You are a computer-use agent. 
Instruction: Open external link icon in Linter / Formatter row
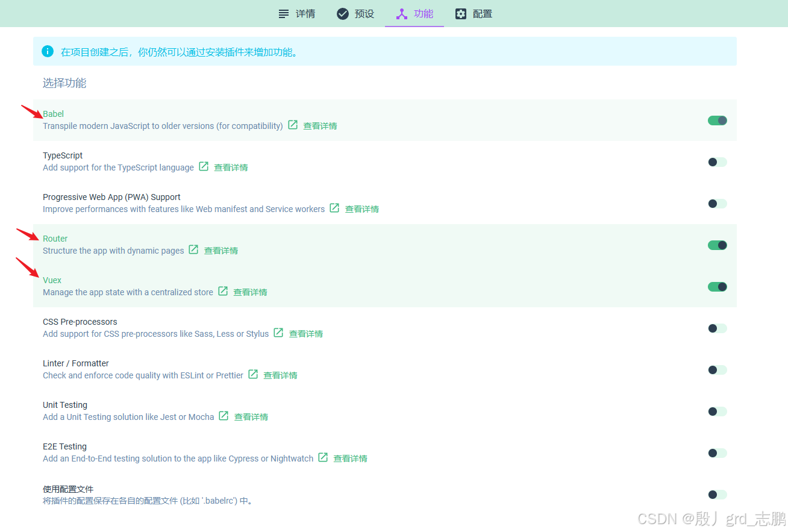tap(253, 375)
